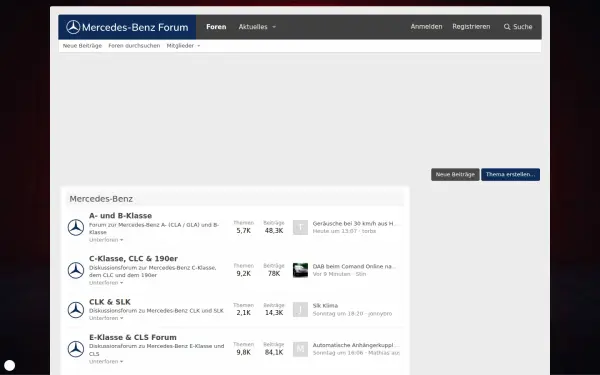Open the thread 'DAB beim Comand Online na...'
The height and width of the screenshot is (375, 600).
[354, 266]
